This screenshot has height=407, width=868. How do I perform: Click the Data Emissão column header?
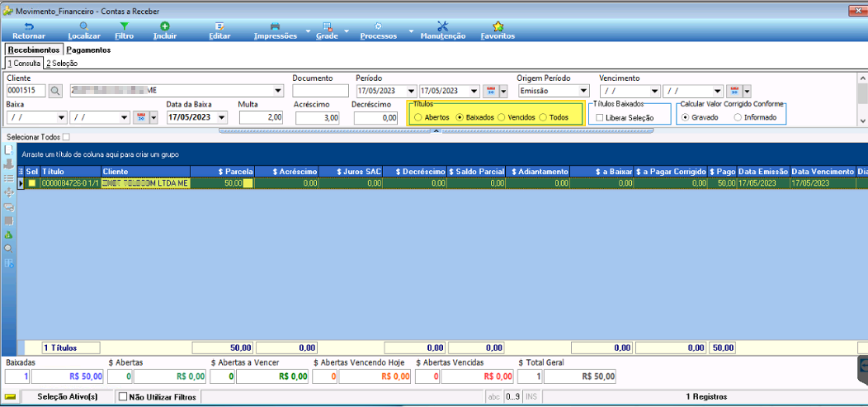(763, 172)
